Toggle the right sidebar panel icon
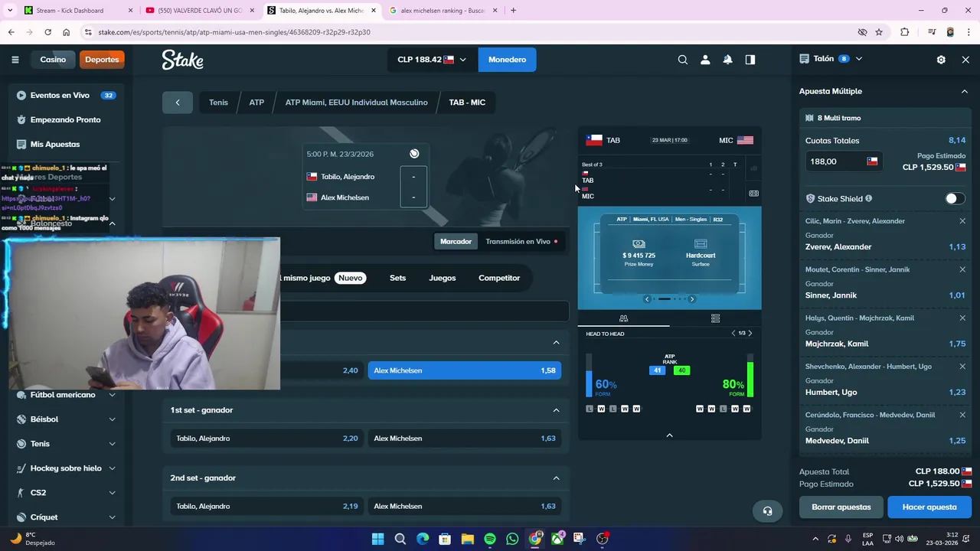 750,60
